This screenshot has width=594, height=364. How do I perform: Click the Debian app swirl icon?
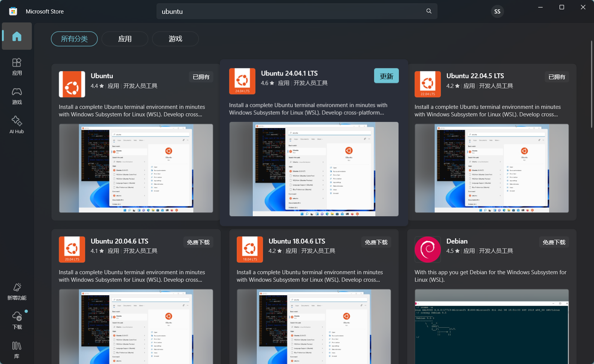click(x=427, y=250)
